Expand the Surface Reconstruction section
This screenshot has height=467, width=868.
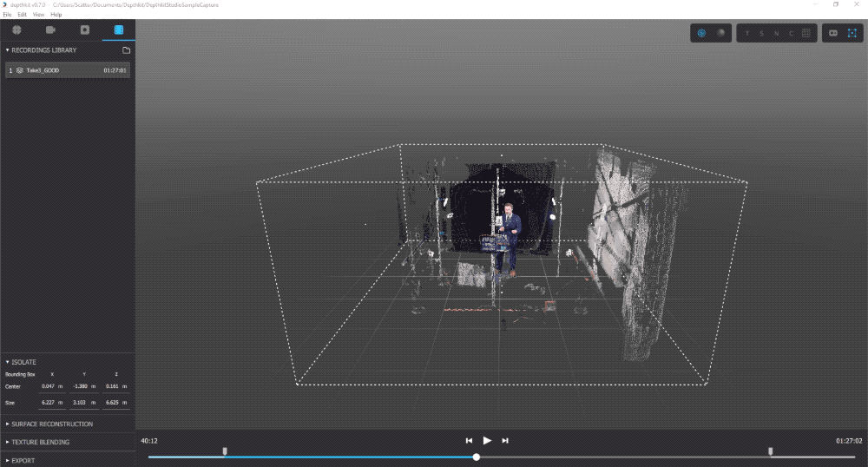point(52,424)
